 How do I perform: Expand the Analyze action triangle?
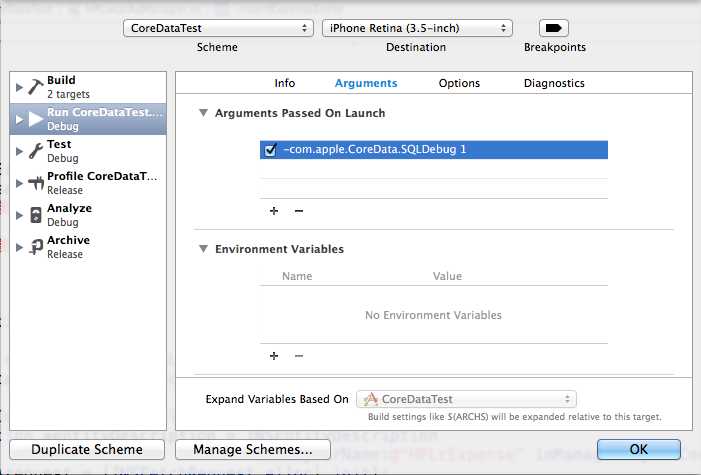pos(19,216)
